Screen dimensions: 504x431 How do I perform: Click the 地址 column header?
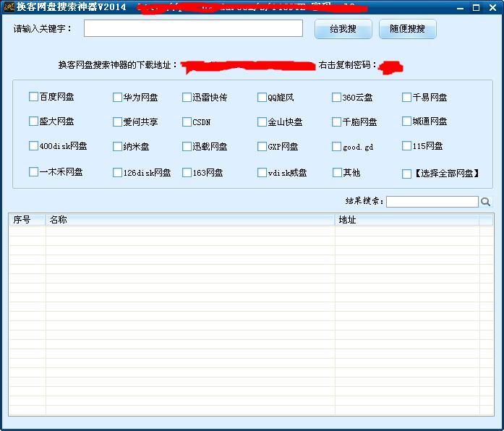coord(407,220)
